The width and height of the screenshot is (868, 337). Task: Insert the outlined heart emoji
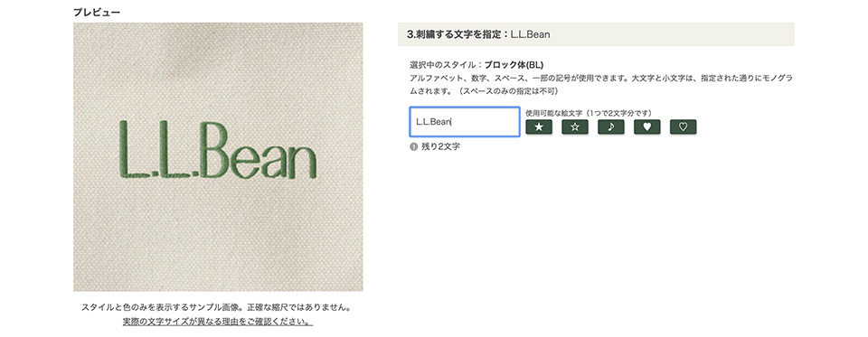(684, 126)
